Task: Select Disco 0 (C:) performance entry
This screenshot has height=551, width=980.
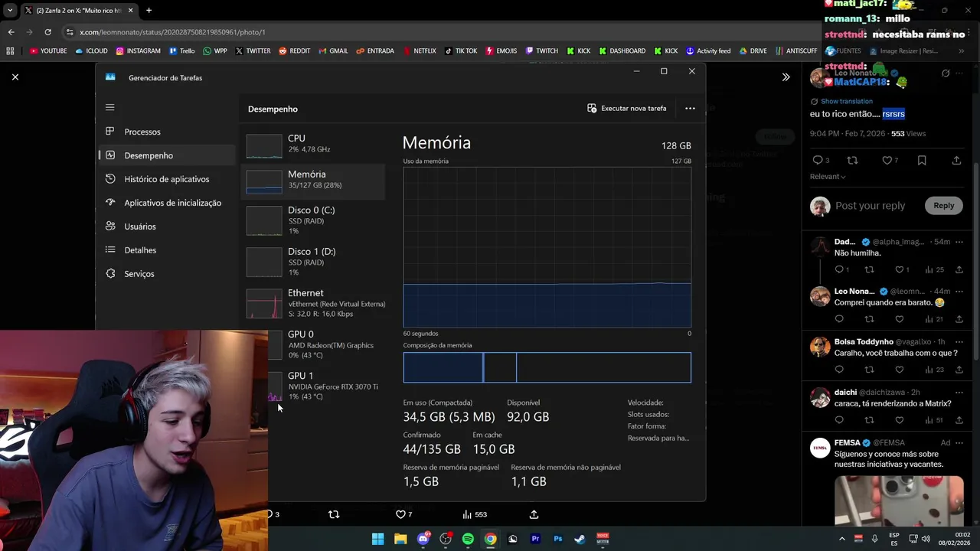Action: tap(314, 220)
